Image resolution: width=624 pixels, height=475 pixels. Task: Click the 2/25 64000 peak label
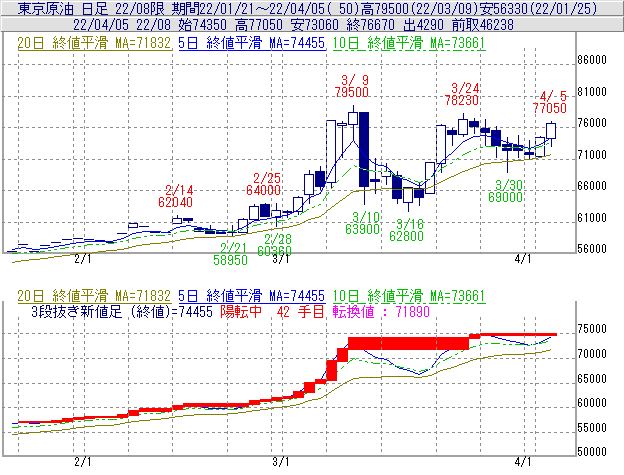coord(263,184)
